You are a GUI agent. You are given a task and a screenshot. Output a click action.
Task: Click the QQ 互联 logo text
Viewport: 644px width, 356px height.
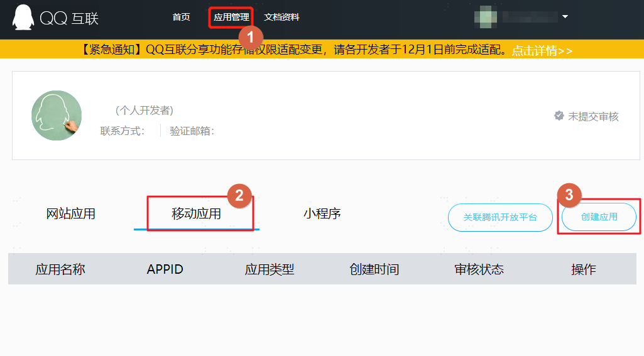[69, 18]
